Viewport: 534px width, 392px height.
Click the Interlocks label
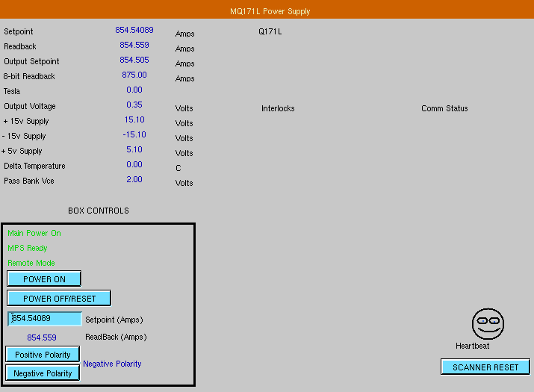coord(278,109)
